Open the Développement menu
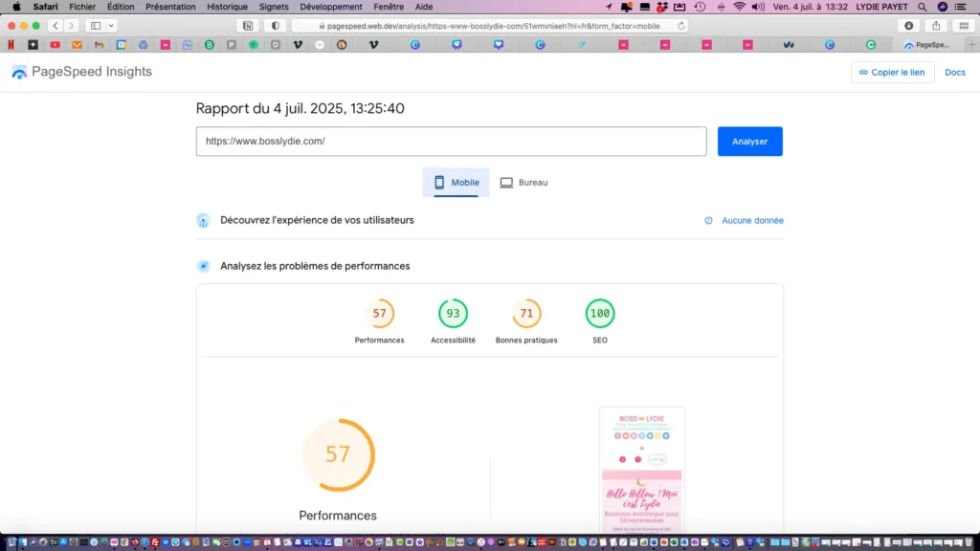Screen dimensions: 980x551 pyautogui.click(x=331, y=7)
